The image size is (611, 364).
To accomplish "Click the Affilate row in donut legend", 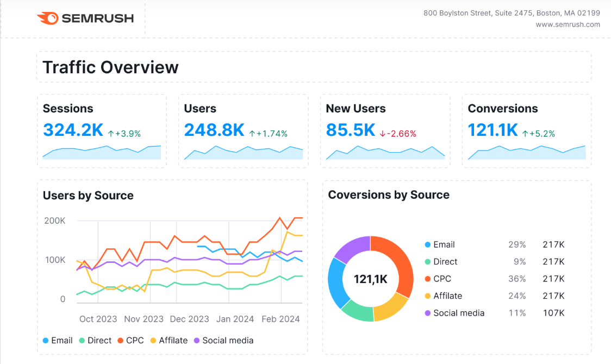I will [495, 296].
